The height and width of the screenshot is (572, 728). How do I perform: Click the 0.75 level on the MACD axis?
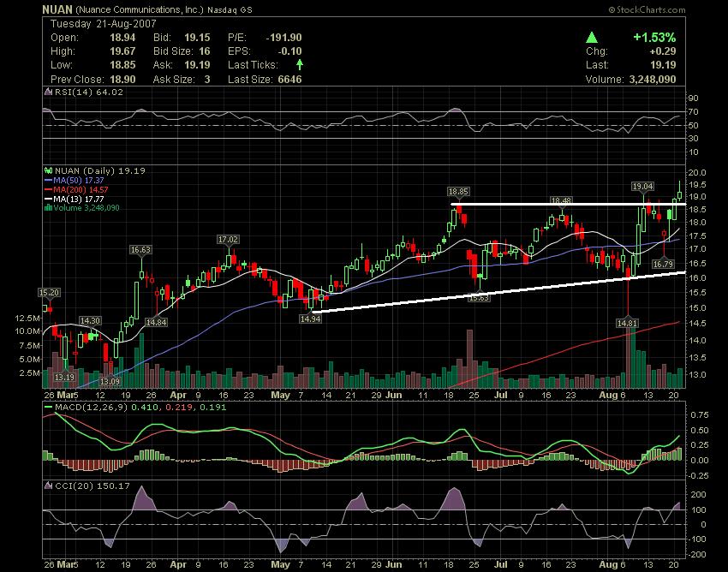tap(700, 415)
